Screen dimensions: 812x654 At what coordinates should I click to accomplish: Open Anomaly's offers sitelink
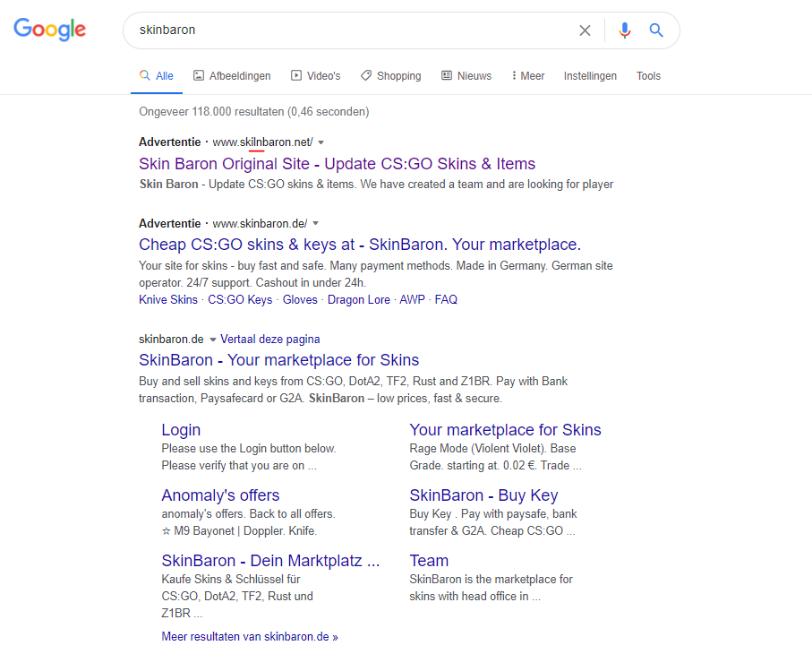click(x=220, y=495)
